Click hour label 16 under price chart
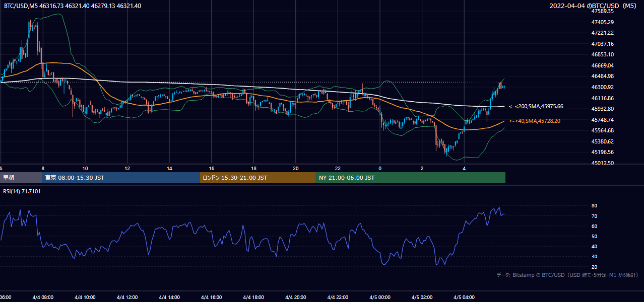This screenshot has height=302, width=644. pos(212,169)
